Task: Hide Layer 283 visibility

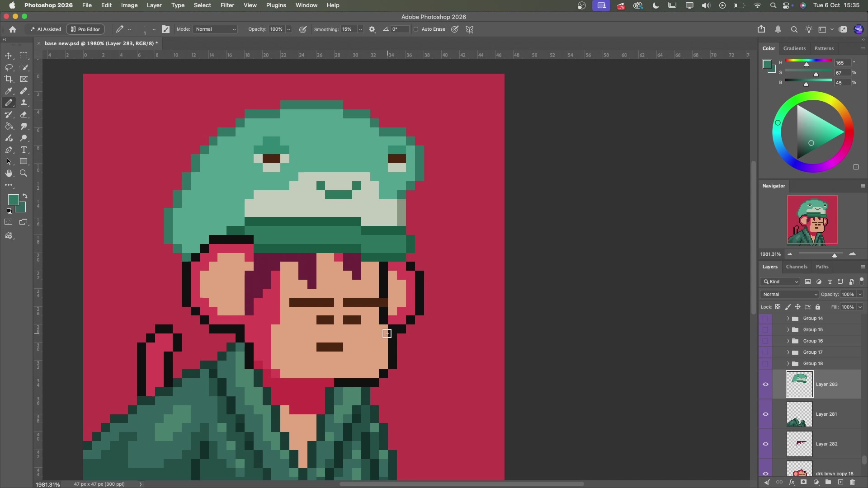Action: (765, 385)
